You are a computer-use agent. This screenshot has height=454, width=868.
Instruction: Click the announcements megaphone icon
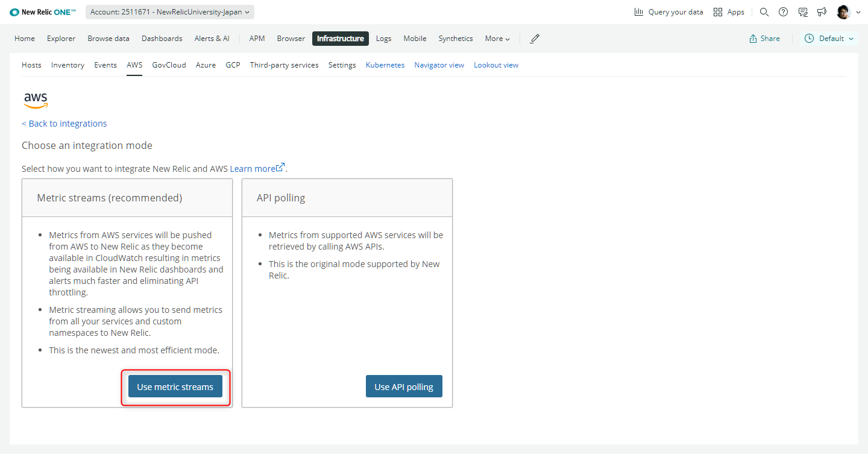tap(822, 12)
